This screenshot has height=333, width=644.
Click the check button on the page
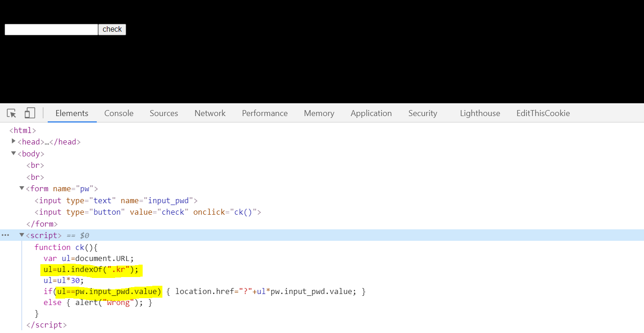tap(112, 29)
